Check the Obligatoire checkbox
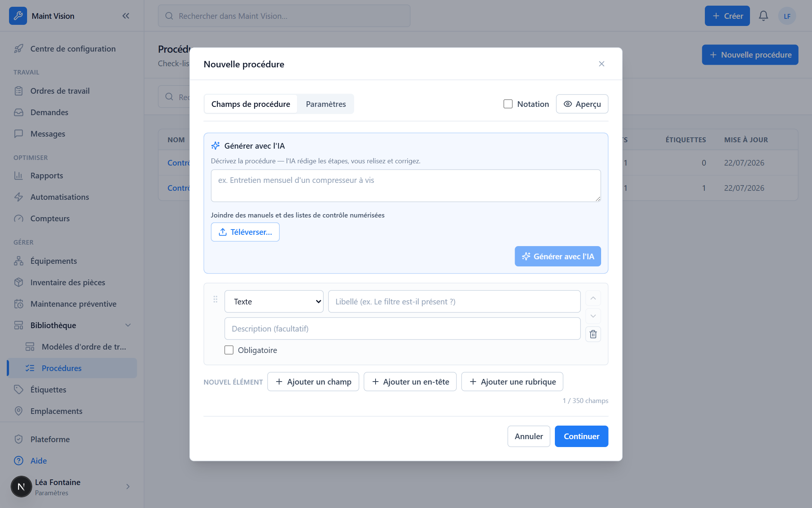The image size is (812, 508). (229, 350)
